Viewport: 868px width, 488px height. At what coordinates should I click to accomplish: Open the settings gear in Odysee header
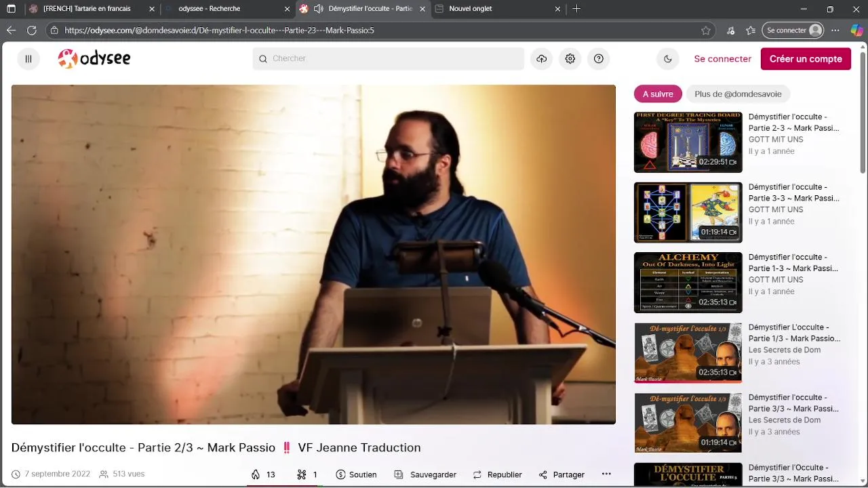[x=570, y=59]
